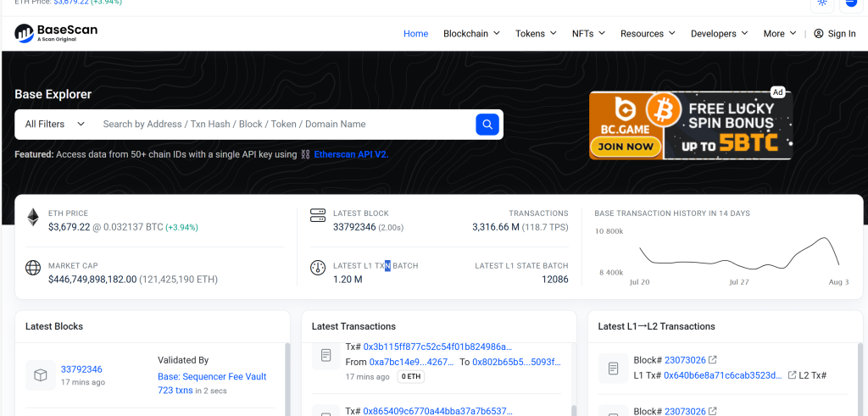
Task: Open external link icon after L1 Tx# 0x640b6e8a71
Action: pyautogui.click(x=793, y=374)
